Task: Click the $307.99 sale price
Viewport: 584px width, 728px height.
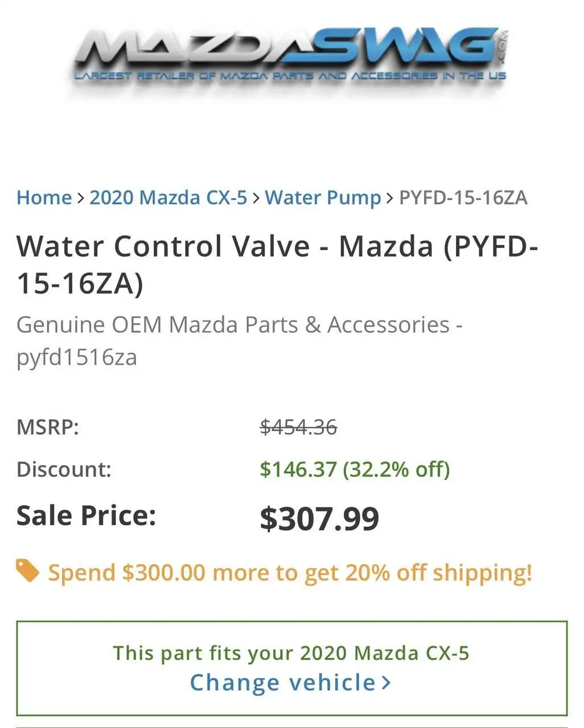Action: [319, 518]
